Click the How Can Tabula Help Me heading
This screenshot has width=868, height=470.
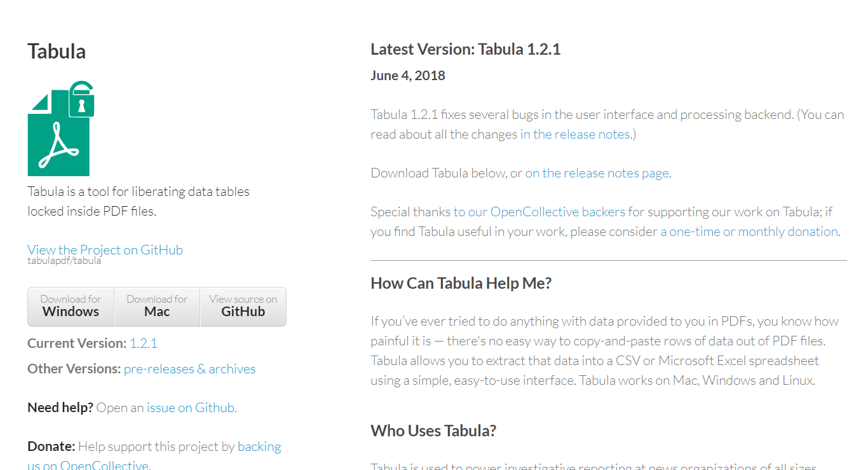461,283
